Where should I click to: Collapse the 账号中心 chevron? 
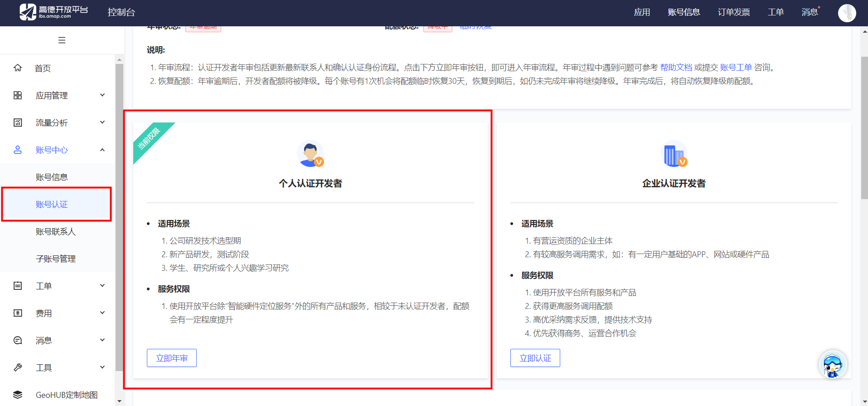[102, 150]
